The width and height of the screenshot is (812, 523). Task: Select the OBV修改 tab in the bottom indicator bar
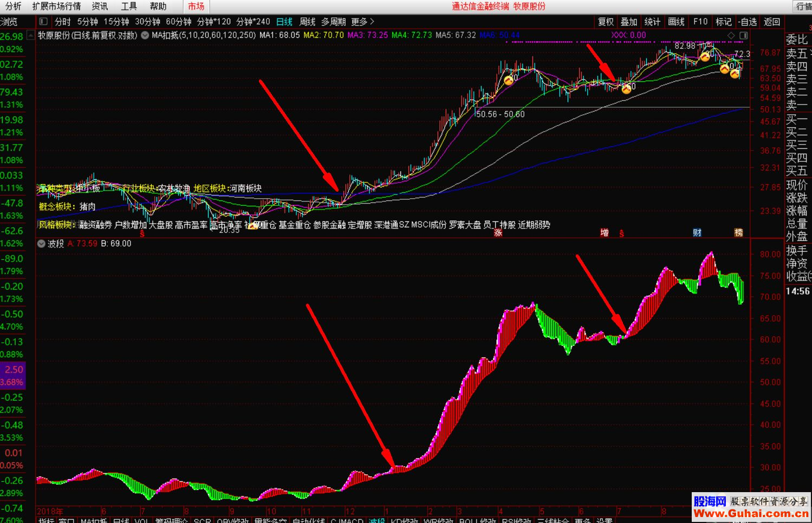coord(232,521)
